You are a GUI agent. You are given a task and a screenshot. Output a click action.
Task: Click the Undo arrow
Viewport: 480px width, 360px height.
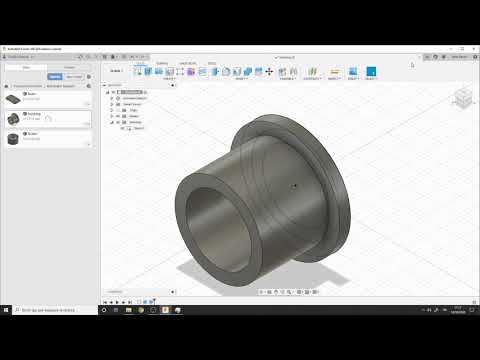coord(133,57)
